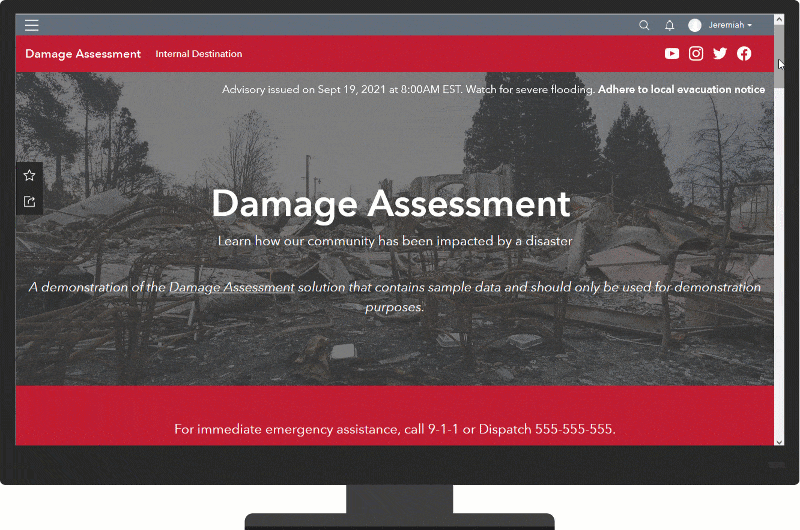Click "Adhere to local evacuation notice" link
800x530 pixels.
coord(681,89)
